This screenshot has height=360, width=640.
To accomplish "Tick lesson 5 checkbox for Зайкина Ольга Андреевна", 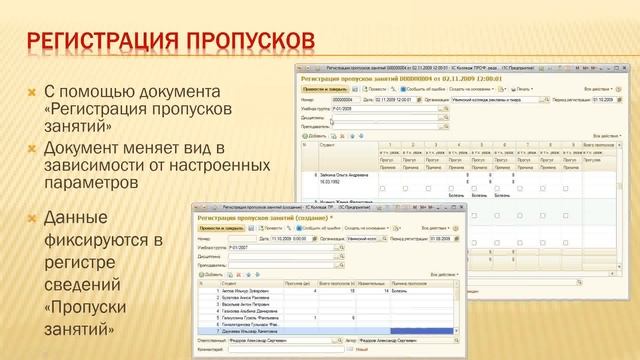I will 474,189.
